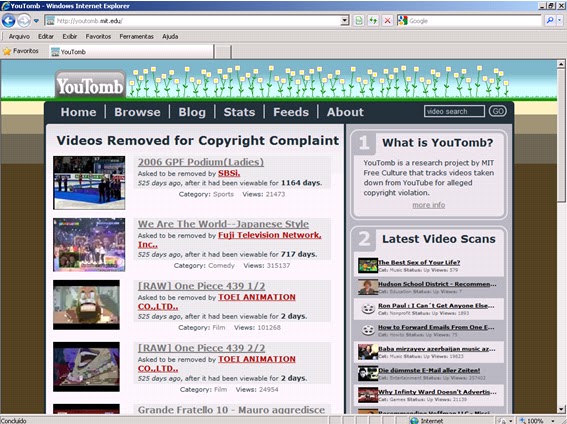This screenshot has height=424, width=567.
Task: Open the recent pages dropdown arrow
Action: pos(36,21)
